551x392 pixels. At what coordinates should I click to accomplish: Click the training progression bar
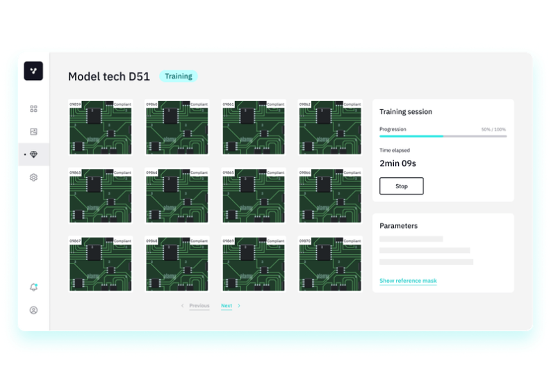coord(443,136)
